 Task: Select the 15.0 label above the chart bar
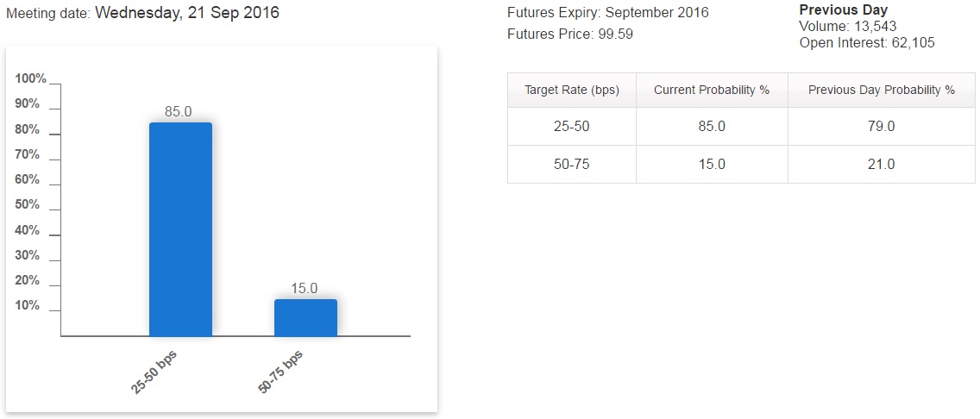point(305,289)
